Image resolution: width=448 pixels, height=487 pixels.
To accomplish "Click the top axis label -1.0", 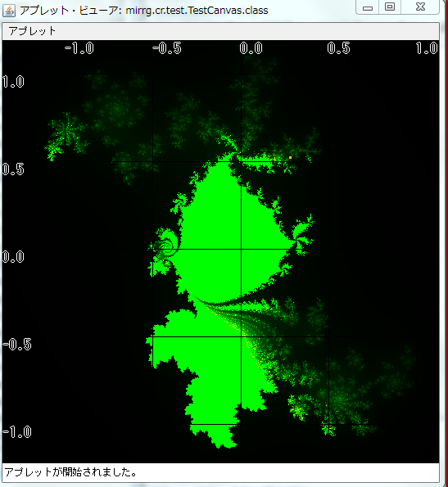I will coord(79,48).
